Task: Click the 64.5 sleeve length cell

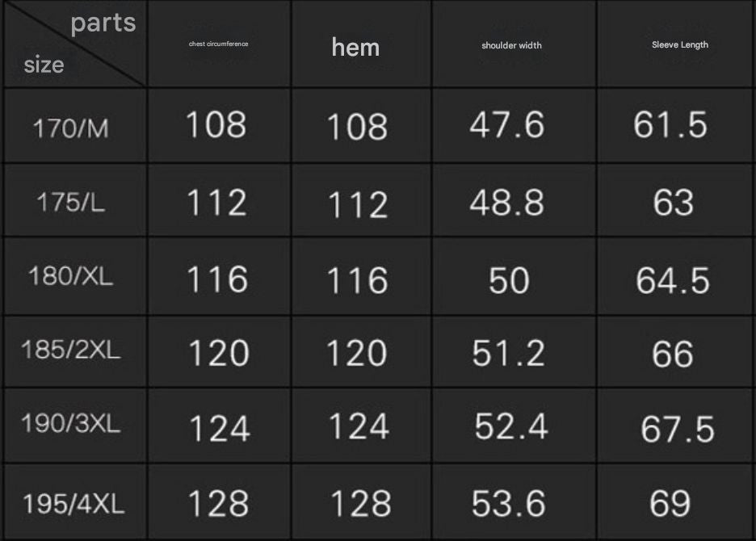Action: [x=677, y=276]
